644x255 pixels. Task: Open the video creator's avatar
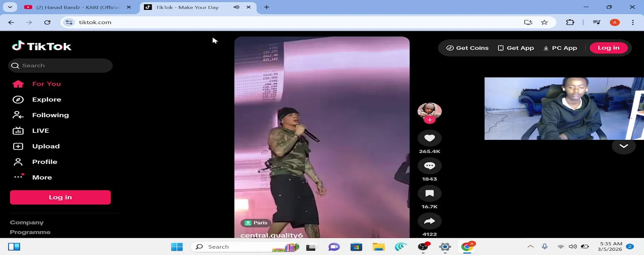coord(430,111)
